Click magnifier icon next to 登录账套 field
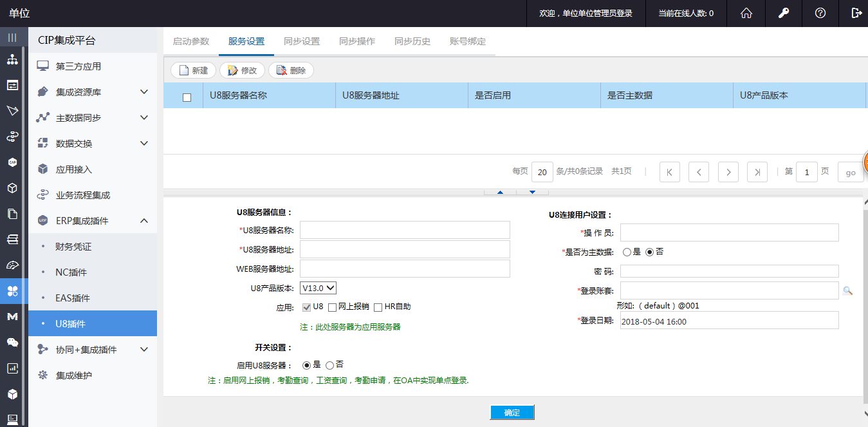Screen dimensions: 868x427 847,291
